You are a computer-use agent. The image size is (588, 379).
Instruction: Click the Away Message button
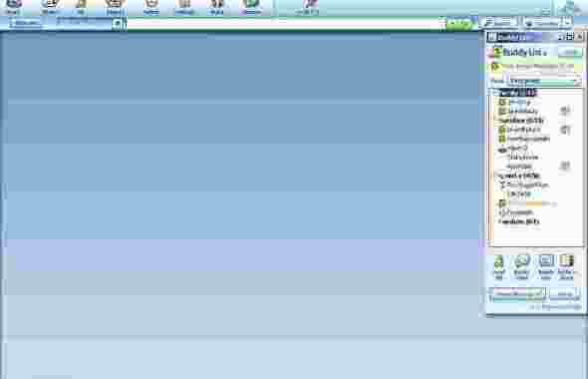(x=517, y=294)
